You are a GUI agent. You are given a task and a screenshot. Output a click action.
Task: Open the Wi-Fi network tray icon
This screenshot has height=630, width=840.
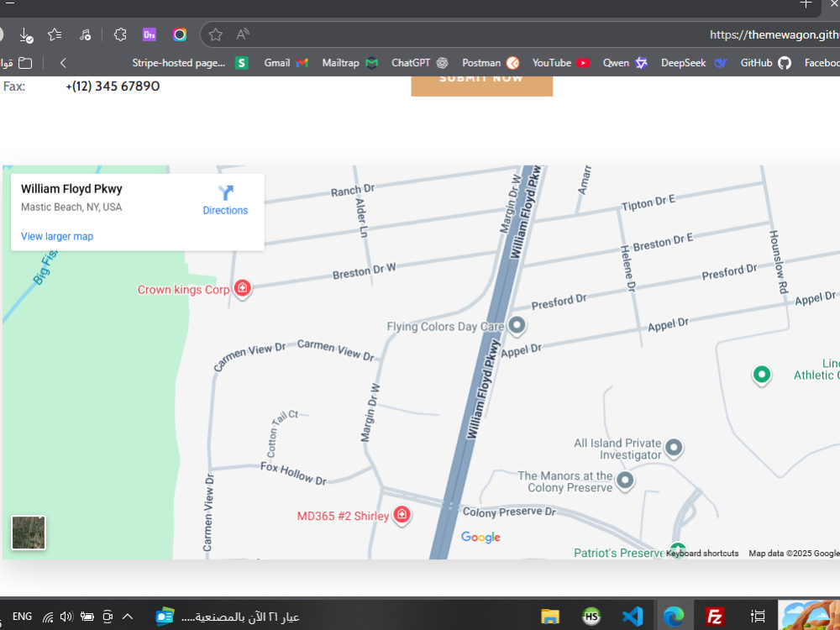(48, 617)
